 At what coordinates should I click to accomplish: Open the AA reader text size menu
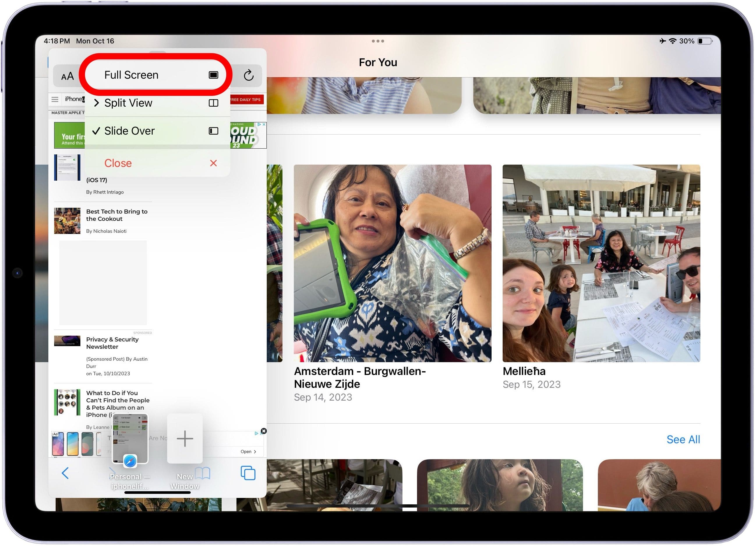(67, 76)
